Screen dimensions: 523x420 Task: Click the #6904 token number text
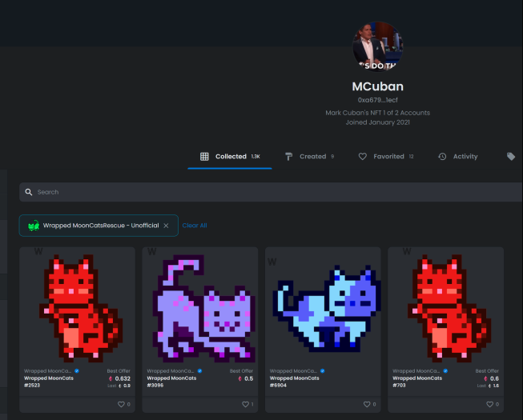tap(278, 386)
